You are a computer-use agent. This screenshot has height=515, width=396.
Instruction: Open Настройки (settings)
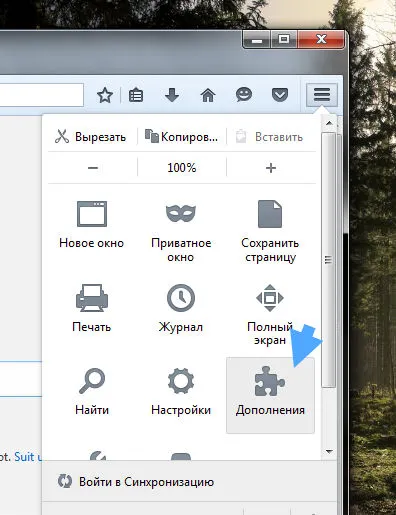[x=181, y=392]
